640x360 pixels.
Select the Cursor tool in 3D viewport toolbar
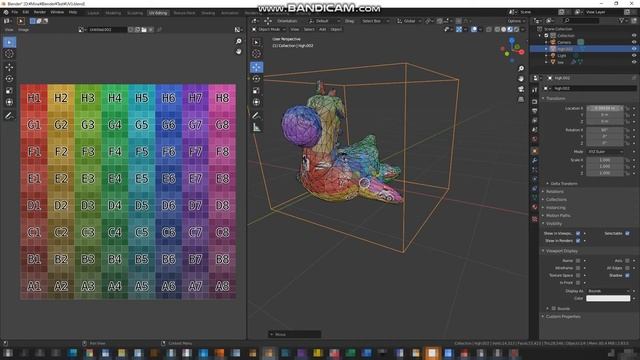pos(256,54)
